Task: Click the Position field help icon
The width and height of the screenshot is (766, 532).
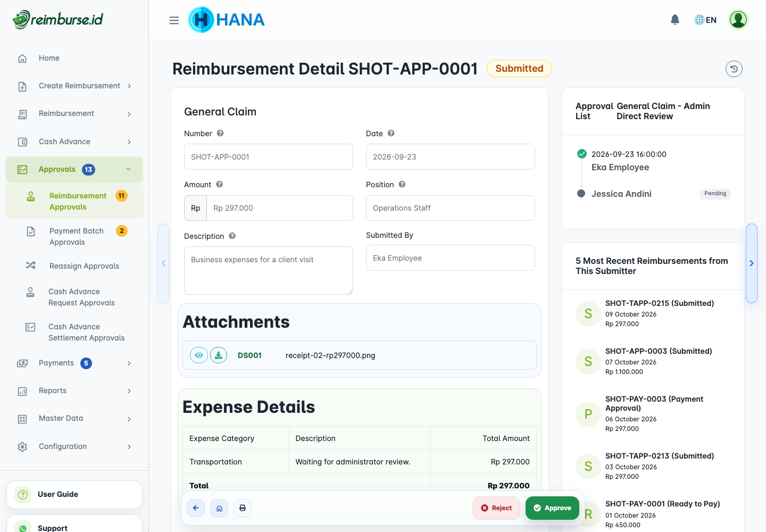Action: pos(402,184)
